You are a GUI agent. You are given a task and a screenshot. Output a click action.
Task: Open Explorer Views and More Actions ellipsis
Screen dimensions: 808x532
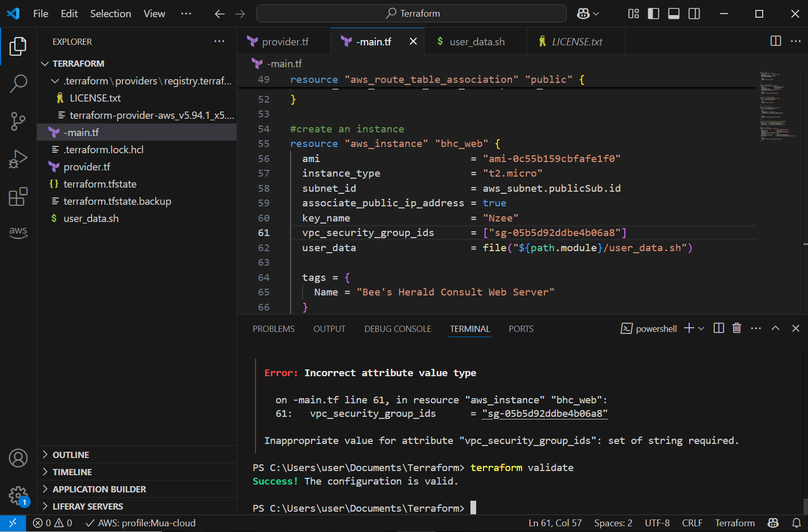(219, 41)
